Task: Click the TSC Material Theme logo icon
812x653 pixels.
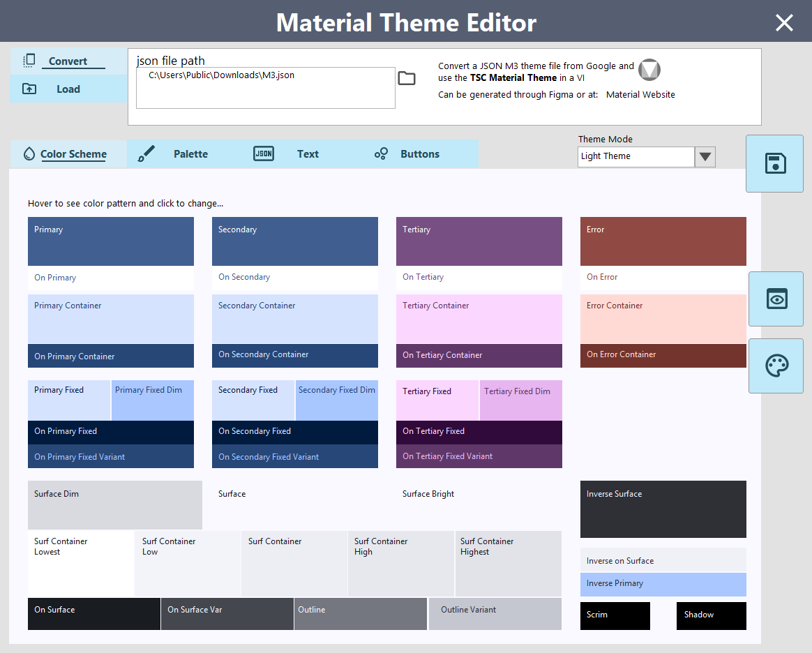Action: point(649,70)
